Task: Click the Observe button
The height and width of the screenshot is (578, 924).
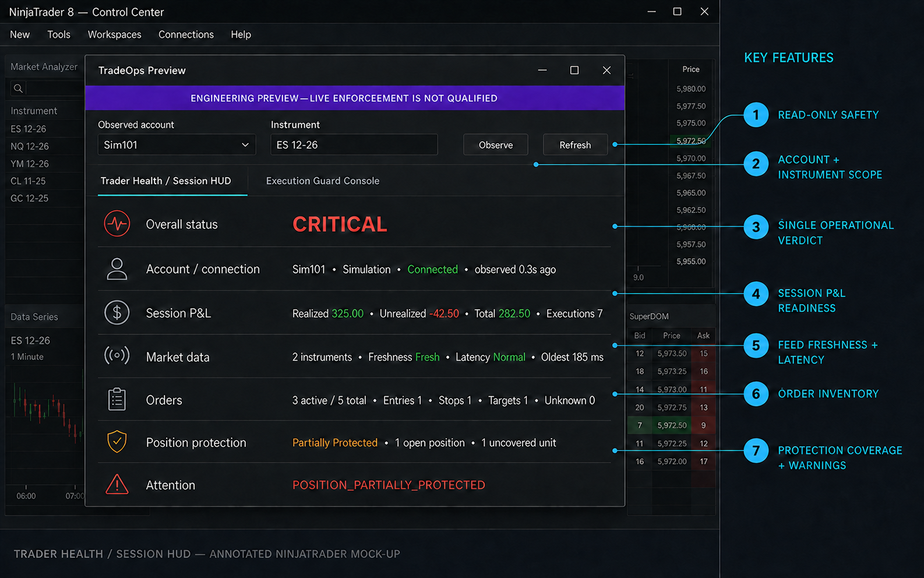Action: click(x=496, y=144)
